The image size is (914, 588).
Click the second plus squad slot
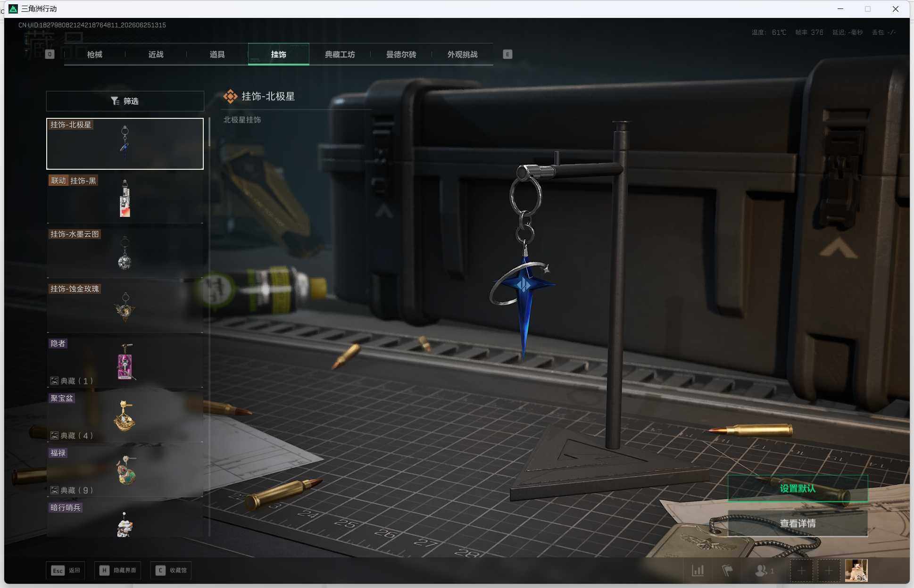click(x=829, y=571)
